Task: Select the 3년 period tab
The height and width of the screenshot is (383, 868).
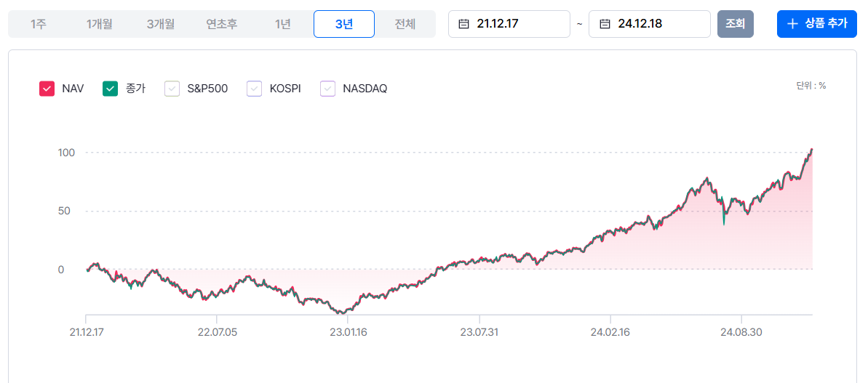Action: pos(343,24)
